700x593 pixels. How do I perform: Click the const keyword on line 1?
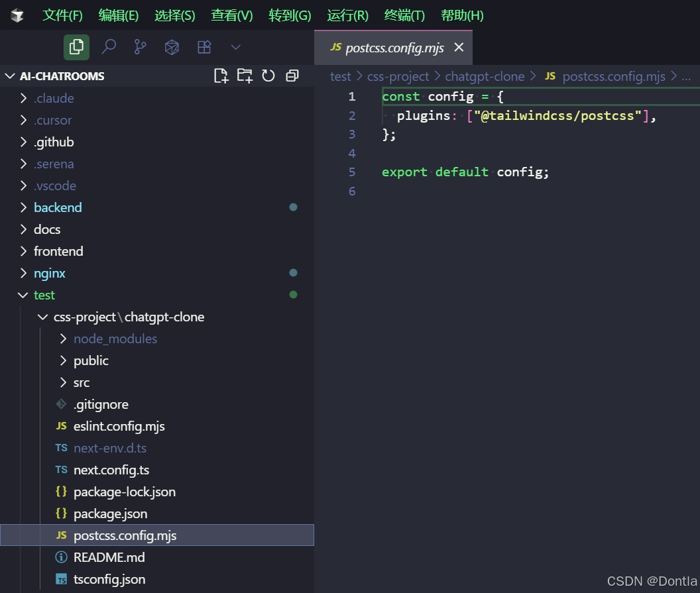pos(400,96)
